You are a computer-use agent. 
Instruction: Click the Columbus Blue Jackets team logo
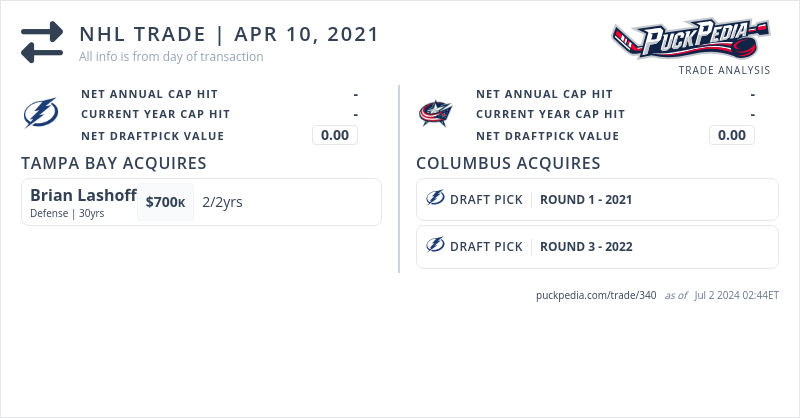pos(436,114)
